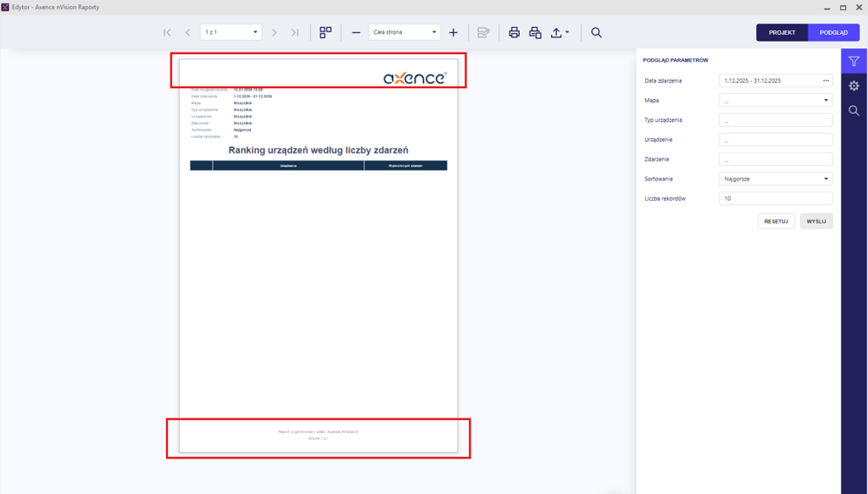The image size is (868, 494).
Task: Open the 'Cała strona' zoom dropdown
Action: [433, 33]
